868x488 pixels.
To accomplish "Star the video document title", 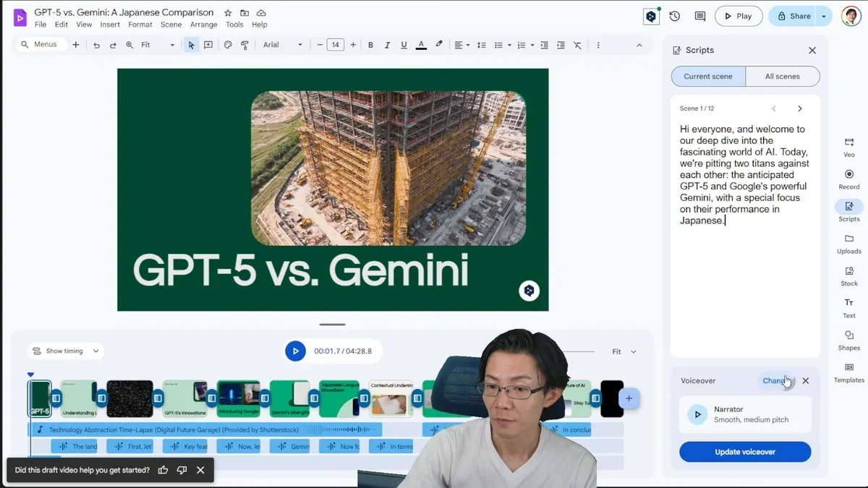I will click(x=228, y=13).
